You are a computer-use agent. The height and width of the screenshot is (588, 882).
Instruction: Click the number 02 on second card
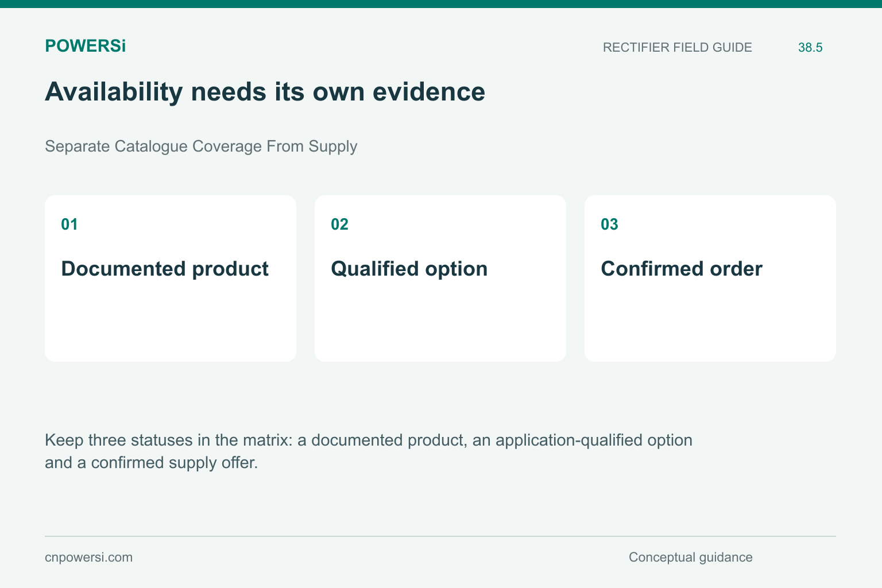339,225
